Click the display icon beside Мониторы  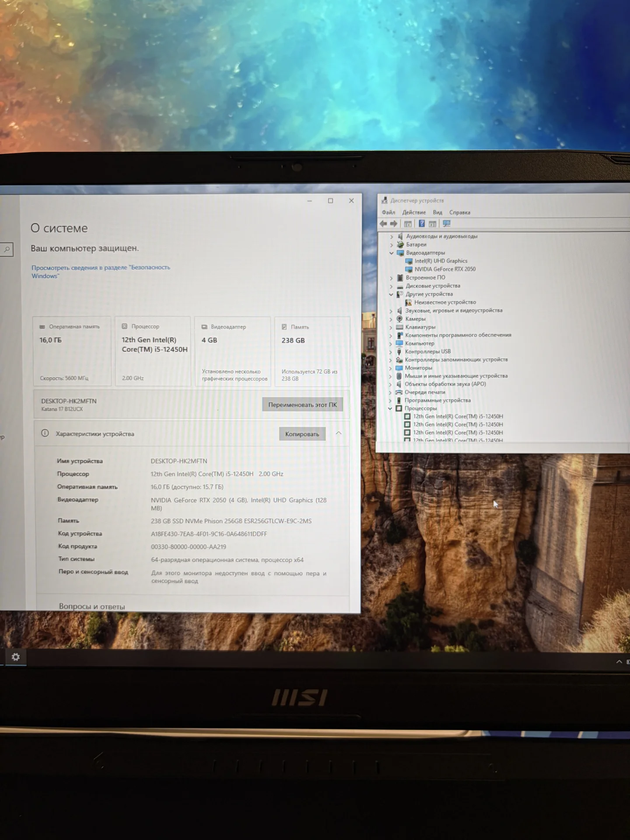(x=399, y=368)
